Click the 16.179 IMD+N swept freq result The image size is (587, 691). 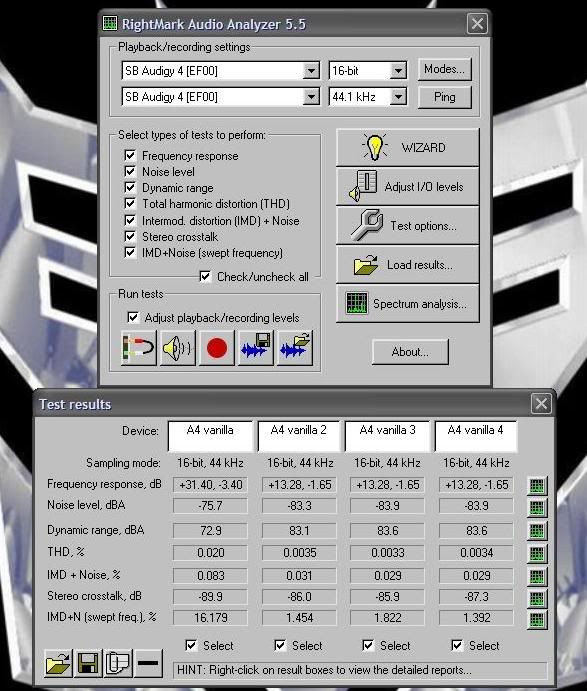pos(211,618)
